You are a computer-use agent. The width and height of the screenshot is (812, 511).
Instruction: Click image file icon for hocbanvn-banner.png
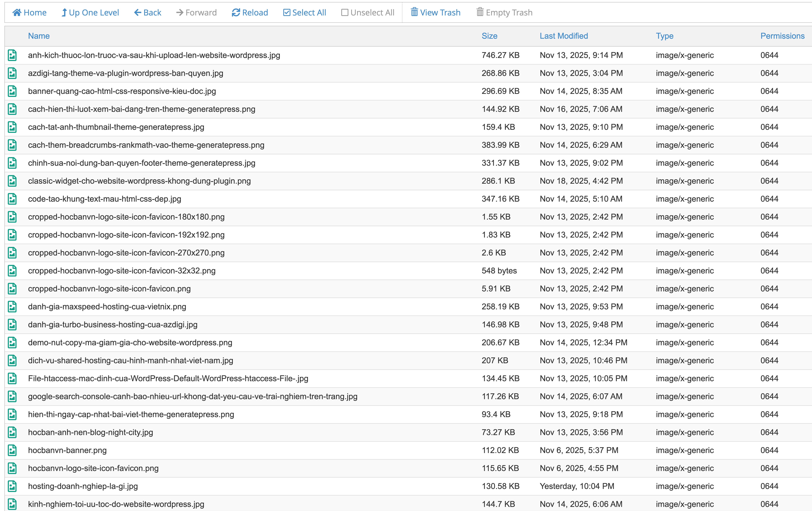click(x=12, y=450)
